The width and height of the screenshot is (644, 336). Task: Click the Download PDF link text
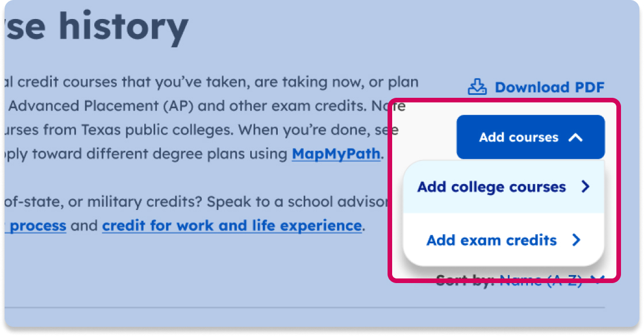click(x=549, y=87)
